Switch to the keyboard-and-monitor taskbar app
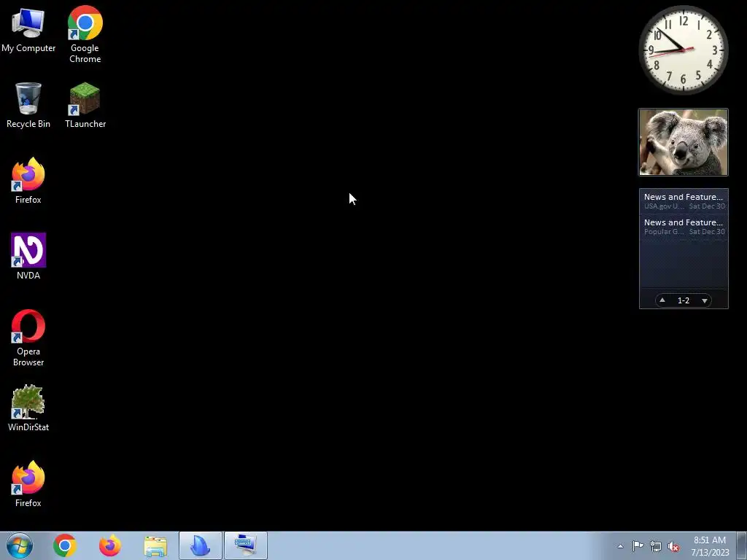This screenshot has height=560, width=747. (245, 545)
